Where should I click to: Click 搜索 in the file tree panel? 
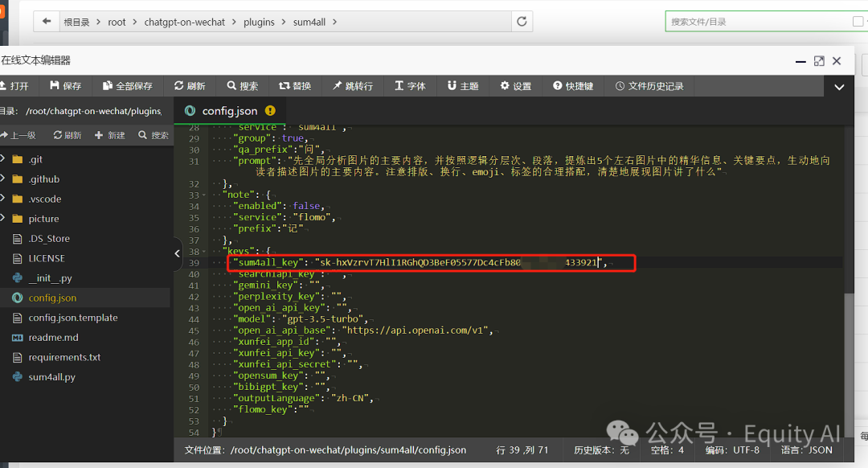[x=154, y=135]
